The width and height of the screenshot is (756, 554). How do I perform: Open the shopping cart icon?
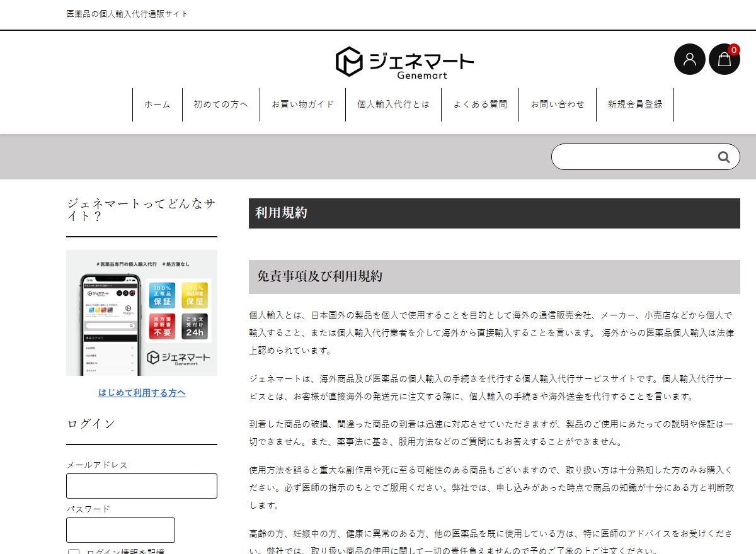click(724, 59)
